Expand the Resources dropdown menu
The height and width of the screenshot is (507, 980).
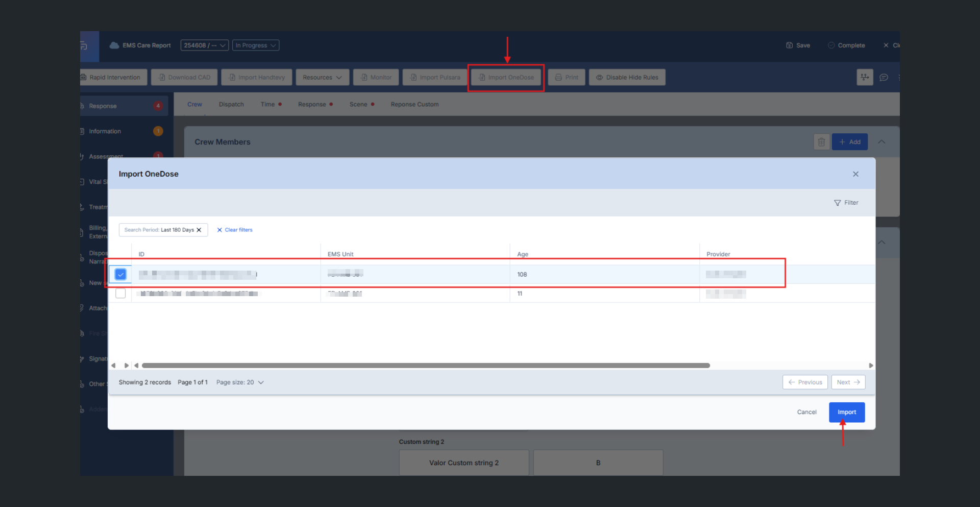click(322, 78)
